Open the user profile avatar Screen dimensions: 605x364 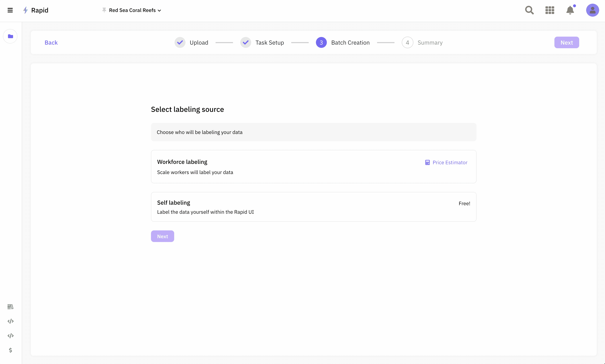(x=592, y=10)
